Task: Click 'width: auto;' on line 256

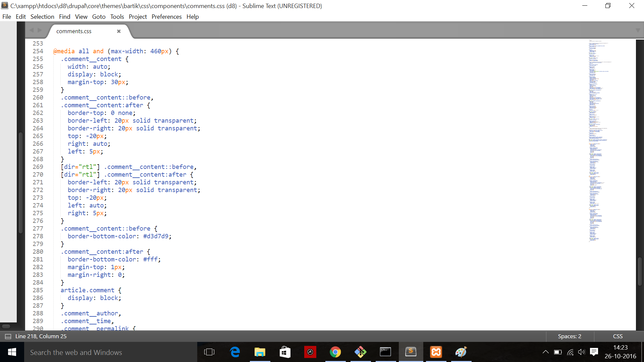Action: tap(89, 67)
